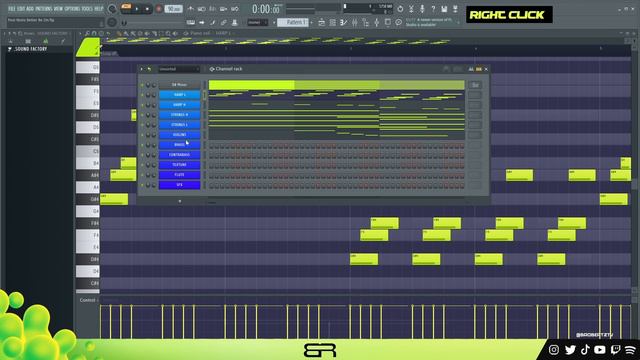Viewport: 640px width, 360px height.
Task: Open the channel rack filter dropdown
Action: point(179,69)
